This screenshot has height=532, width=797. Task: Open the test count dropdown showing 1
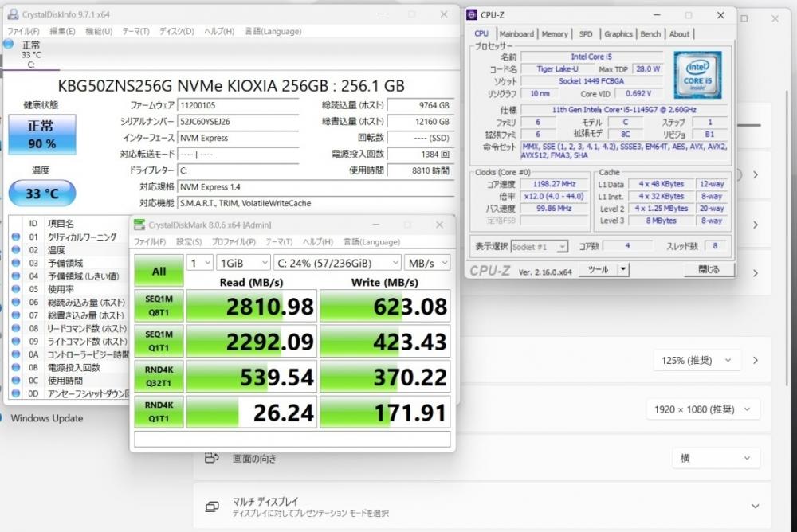tap(199, 262)
